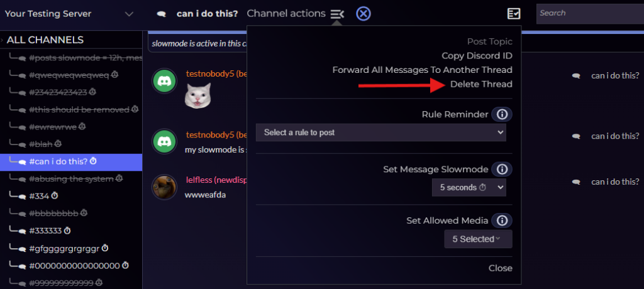The height and width of the screenshot is (289, 644).
Task: Open the #334 channel in sidebar
Action: [x=39, y=195]
